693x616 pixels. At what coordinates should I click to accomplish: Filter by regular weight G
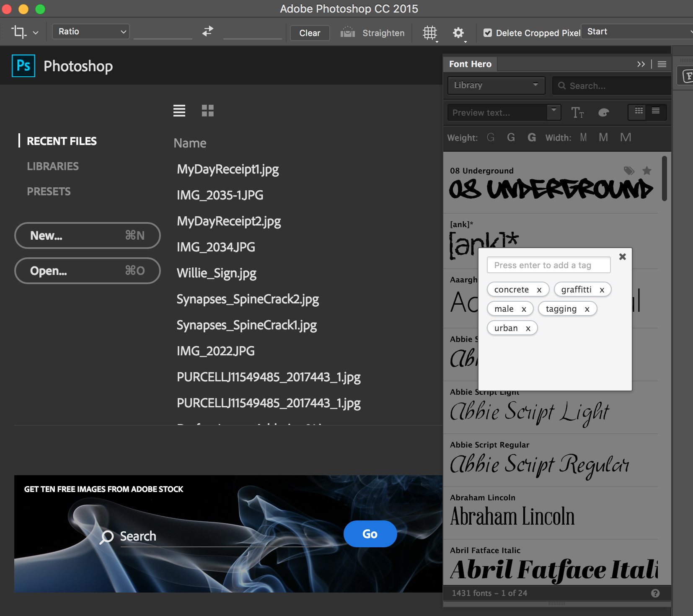(x=511, y=137)
